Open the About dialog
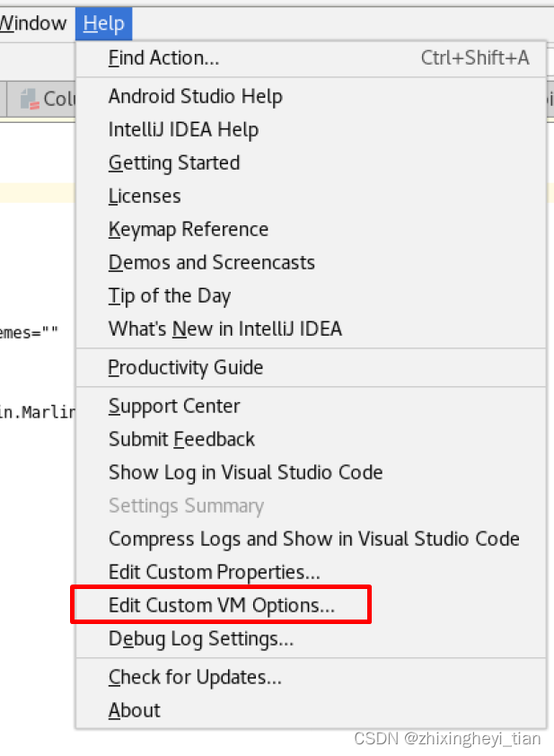Screen dimensions: 554x756 (x=311, y=711)
